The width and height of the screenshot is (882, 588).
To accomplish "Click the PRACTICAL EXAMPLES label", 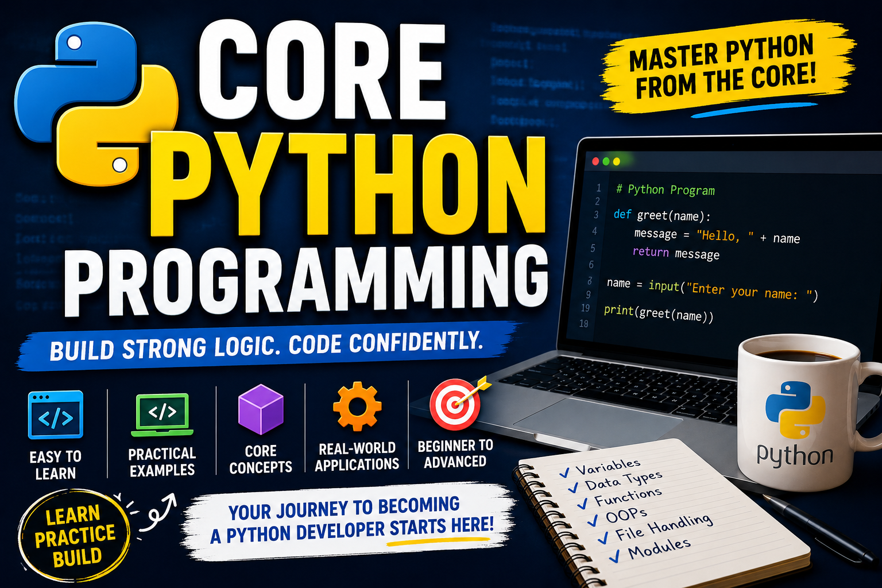I will pos(162,462).
